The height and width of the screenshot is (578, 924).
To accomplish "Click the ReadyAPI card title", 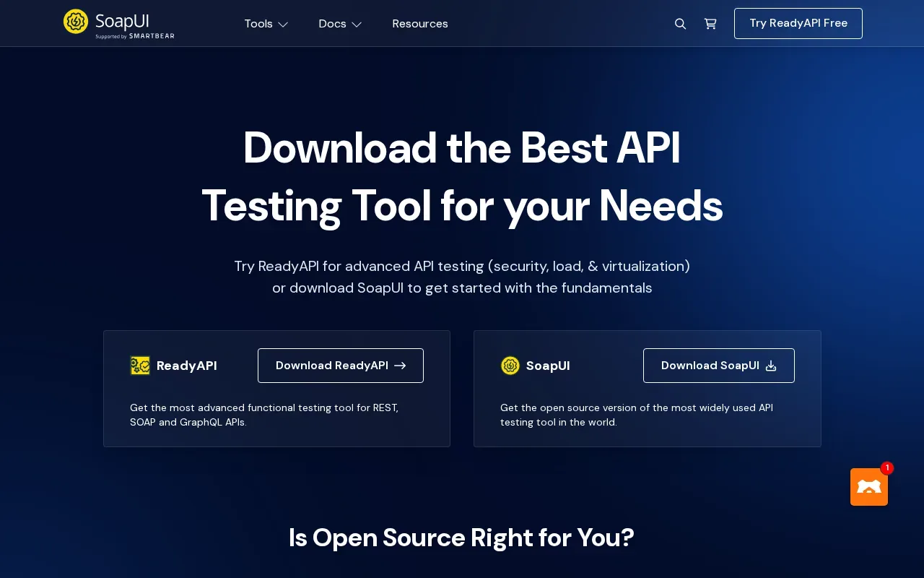I will pyautogui.click(x=186, y=366).
